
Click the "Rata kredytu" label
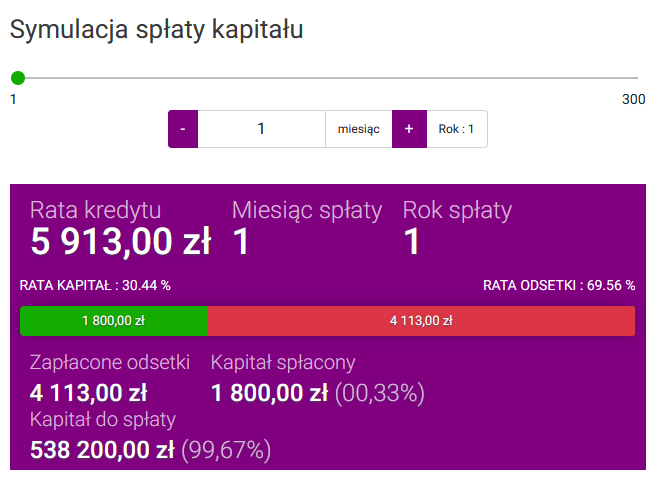pyautogui.click(x=95, y=210)
